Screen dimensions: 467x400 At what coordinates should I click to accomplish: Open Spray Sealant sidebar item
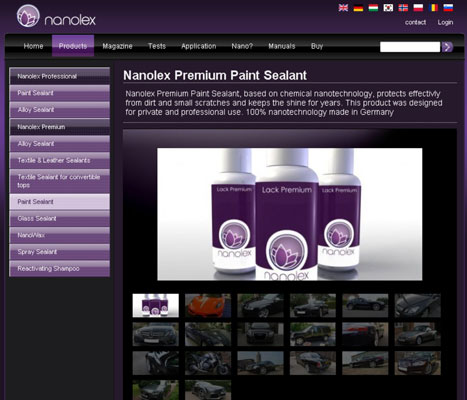[60, 252]
